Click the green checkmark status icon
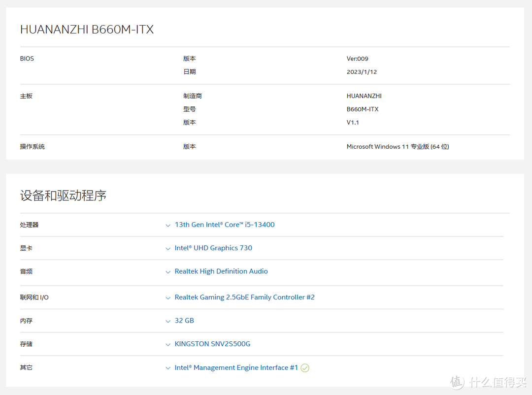 click(x=305, y=368)
